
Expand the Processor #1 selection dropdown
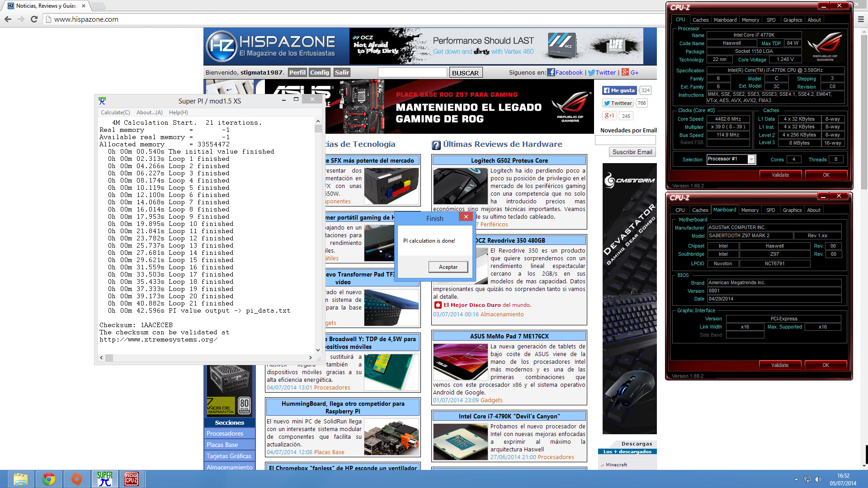(x=751, y=160)
